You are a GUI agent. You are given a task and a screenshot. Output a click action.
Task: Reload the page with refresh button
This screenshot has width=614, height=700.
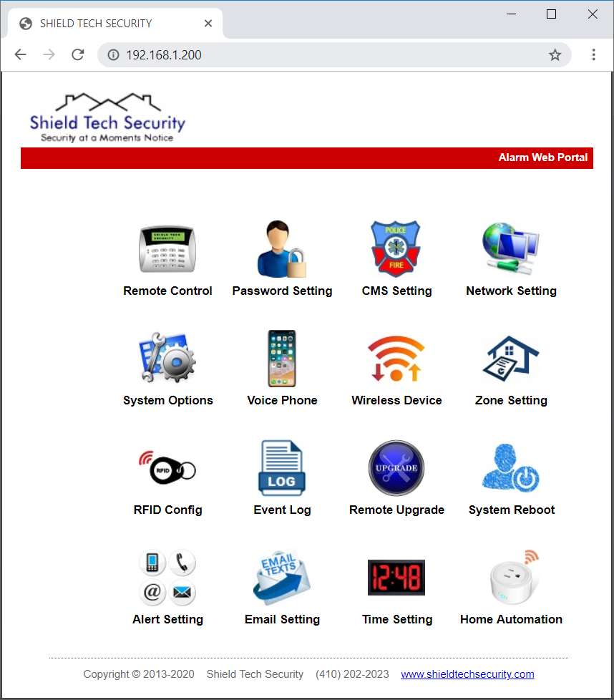pyautogui.click(x=78, y=54)
